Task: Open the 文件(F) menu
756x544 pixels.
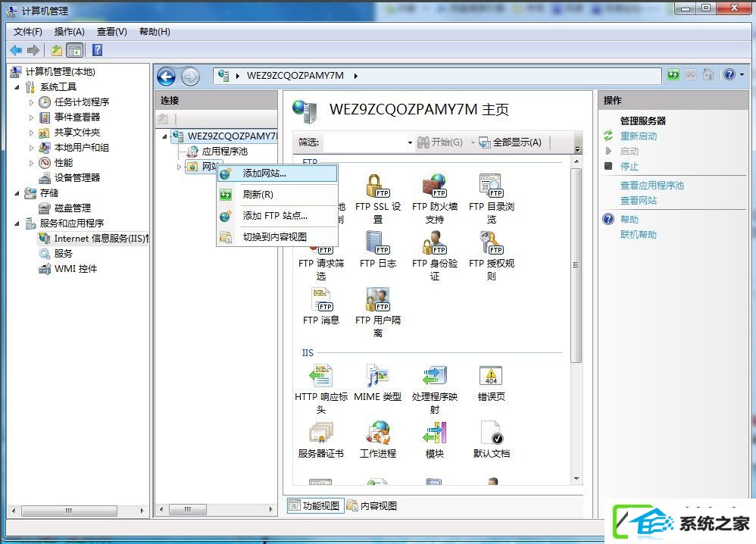Action: pyautogui.click(x=27, y=32)
